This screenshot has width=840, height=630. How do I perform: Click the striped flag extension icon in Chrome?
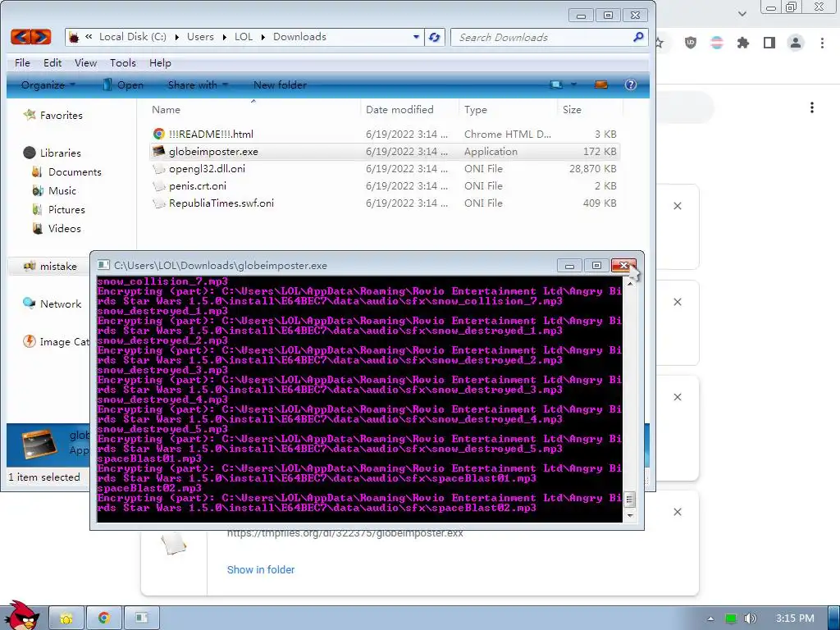coord(717,43)
